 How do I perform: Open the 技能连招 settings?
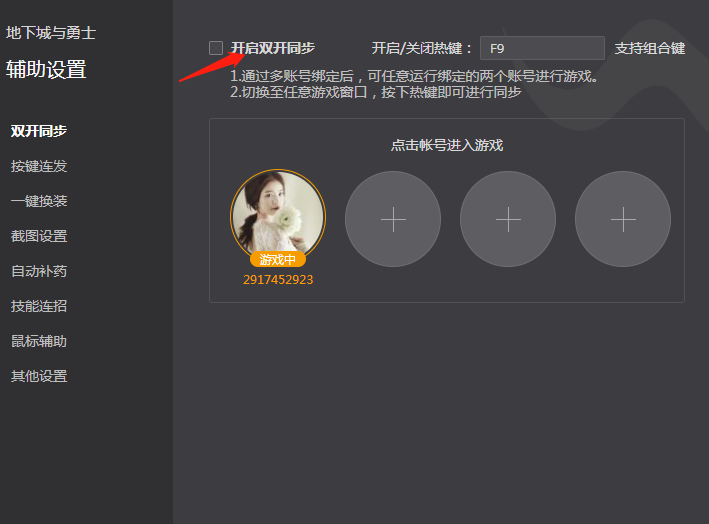pyautogui.click(x=39, y=306)
